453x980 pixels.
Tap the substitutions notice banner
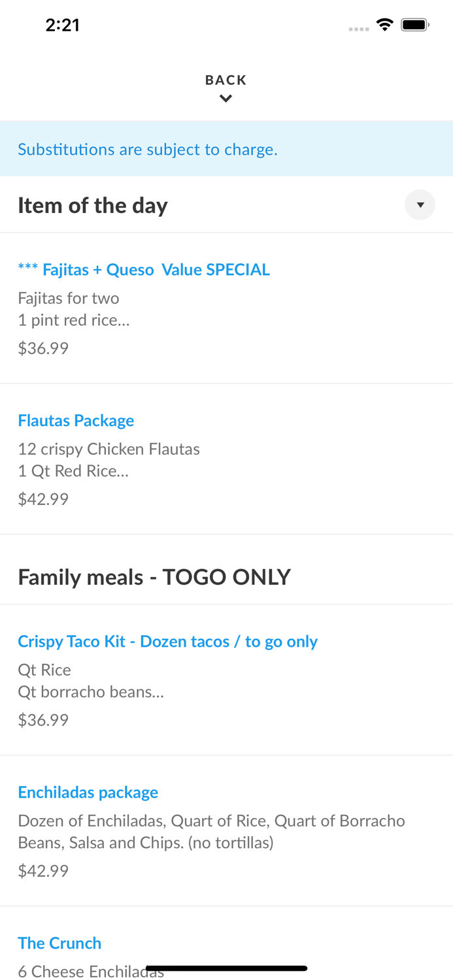(x=148, y=149)
